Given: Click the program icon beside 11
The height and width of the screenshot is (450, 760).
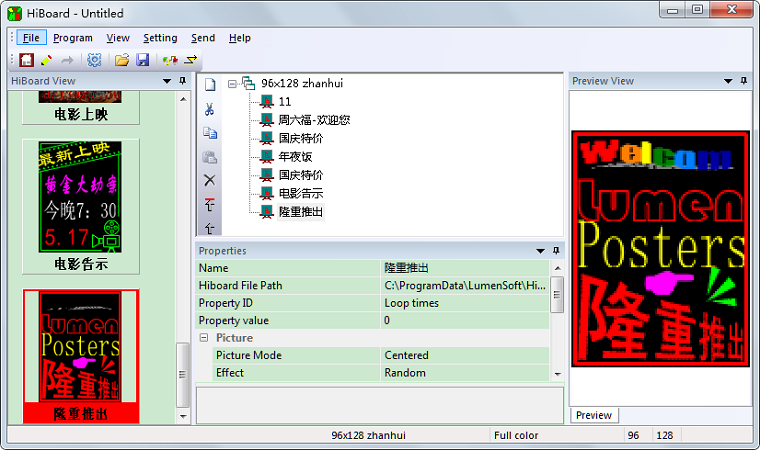Looking at the screenshot, I should click(267, 102).
